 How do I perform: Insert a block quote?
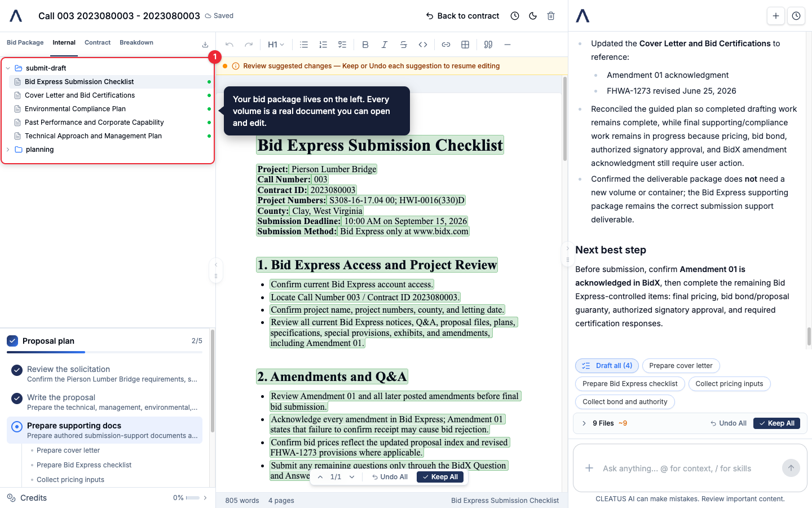[x=488, y=45]
